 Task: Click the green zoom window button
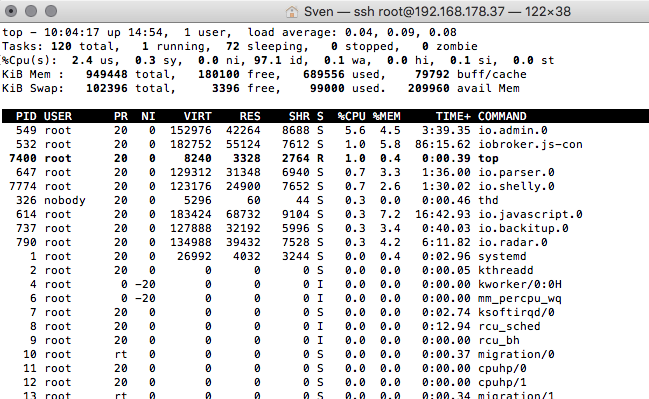coord(51,11)
